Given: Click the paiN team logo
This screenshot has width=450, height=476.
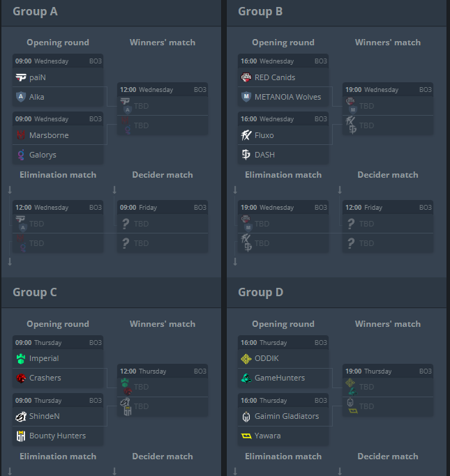Looking at the screenshot, I should [x=21, y=78].
